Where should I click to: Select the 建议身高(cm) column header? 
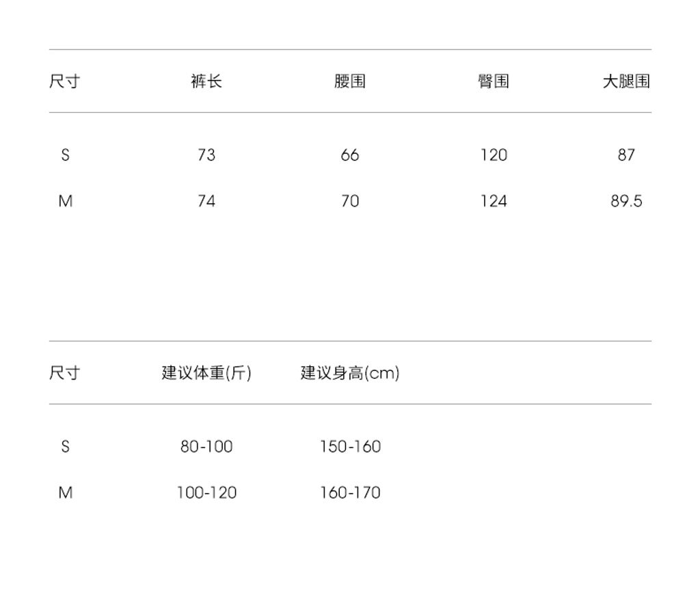click(350, 373)
